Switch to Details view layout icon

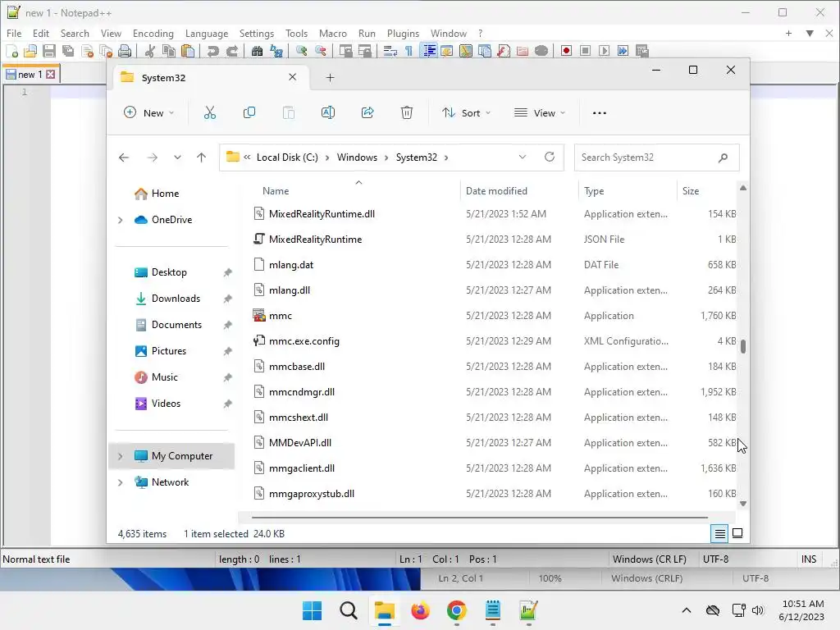tap(720, 533)
